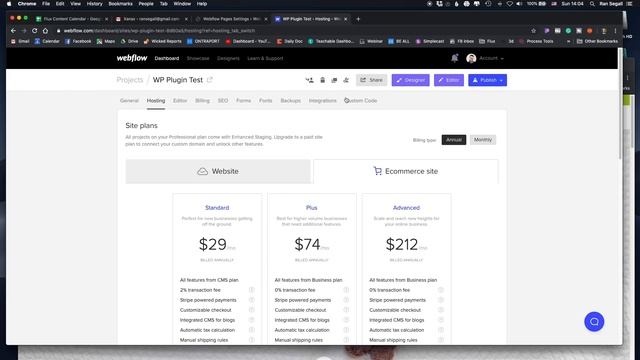Switch to the Billing tab
This screenshot has width=640, height=360.
(x=202, y=100)
